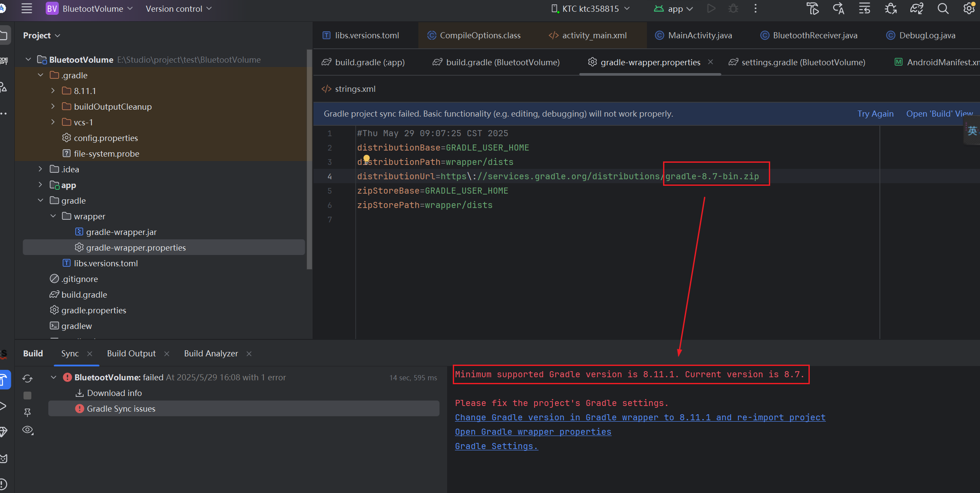The height and width of the screenshot is (493, 980).
Task: Toggle the eye view icon in Build panel
Action: tap(27, 430)
